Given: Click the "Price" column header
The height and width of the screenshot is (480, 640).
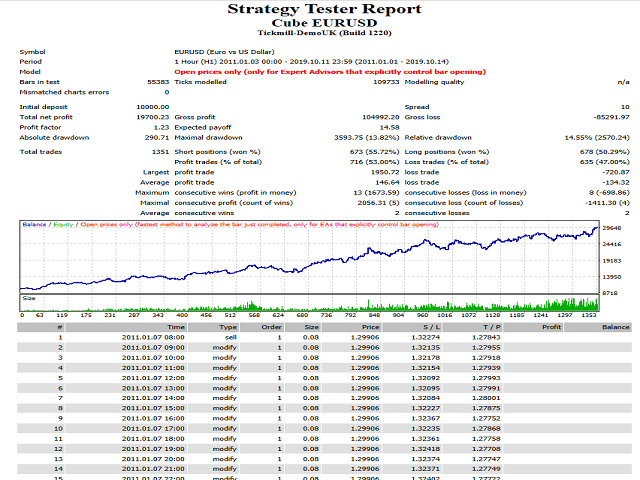Looking at the screenshot, I should pyautogui.click(x=371, y=327).
